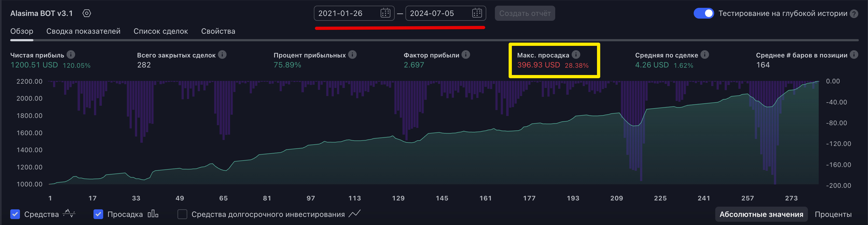Click the 2200.00 left axis label

tap(29, 81)
